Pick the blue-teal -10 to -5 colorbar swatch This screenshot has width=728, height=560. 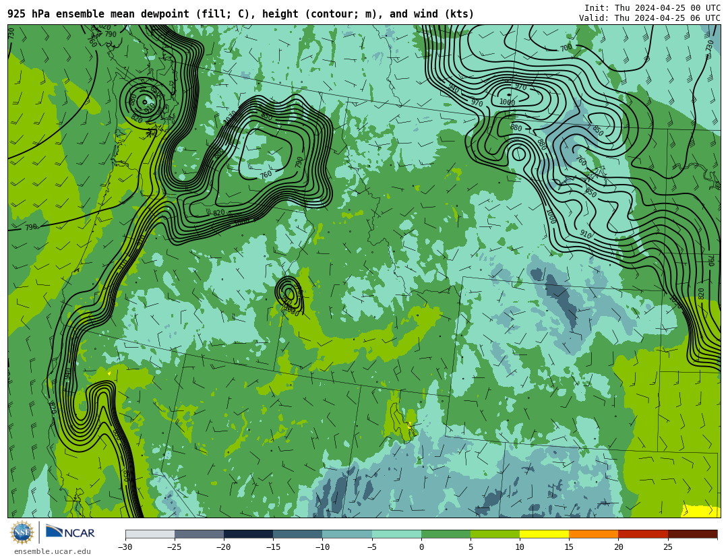tap(347, 534)
